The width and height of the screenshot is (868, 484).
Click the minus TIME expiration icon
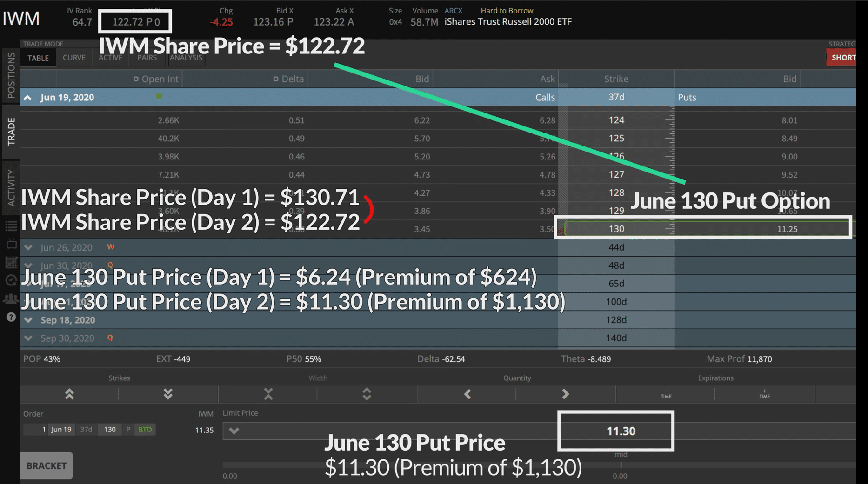[666, 394]
